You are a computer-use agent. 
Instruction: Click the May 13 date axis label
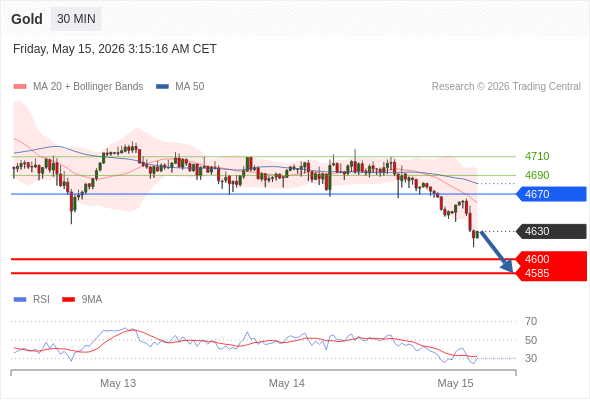[118, 383]
